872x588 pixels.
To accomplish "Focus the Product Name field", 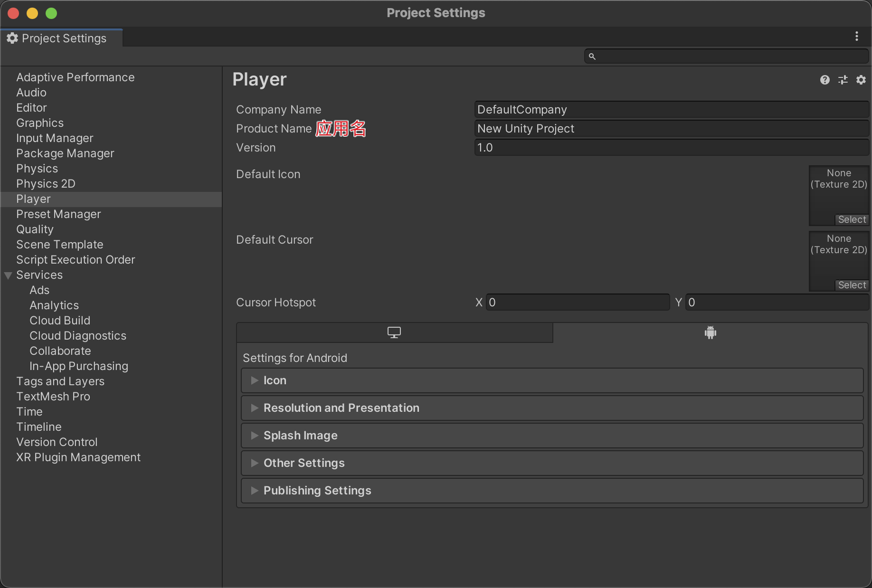I will [672, 129].
